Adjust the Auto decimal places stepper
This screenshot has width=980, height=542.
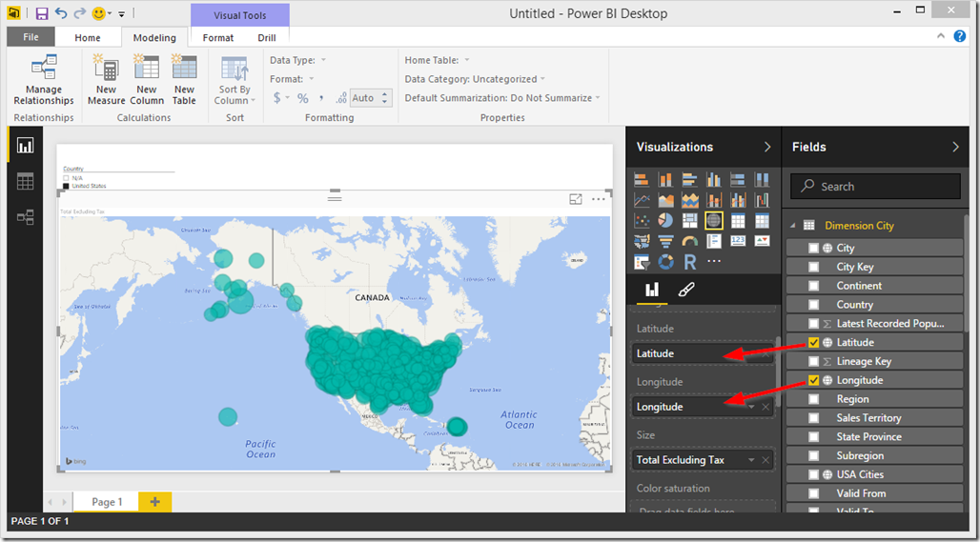pos(384,98)
